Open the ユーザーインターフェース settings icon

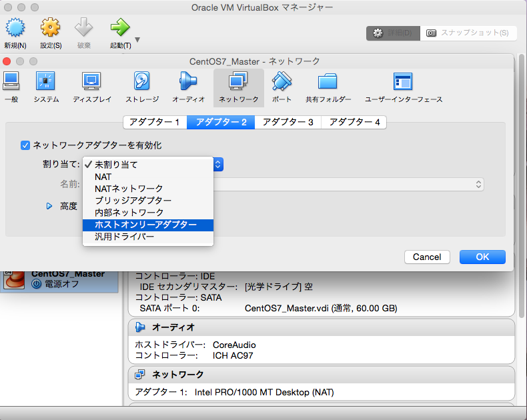(x=403, y=81)
